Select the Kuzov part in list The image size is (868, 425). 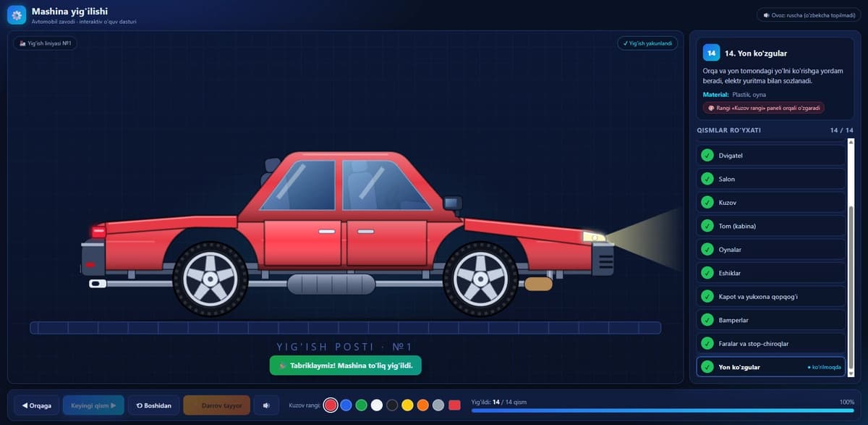point(770,202)
